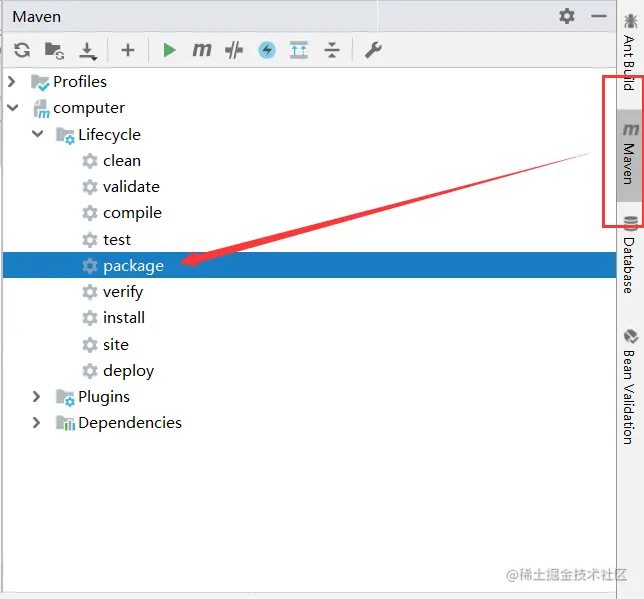Screen dimensions: 644x599
Task: Click gear icon beside install
Action: (x=90, y=318)
